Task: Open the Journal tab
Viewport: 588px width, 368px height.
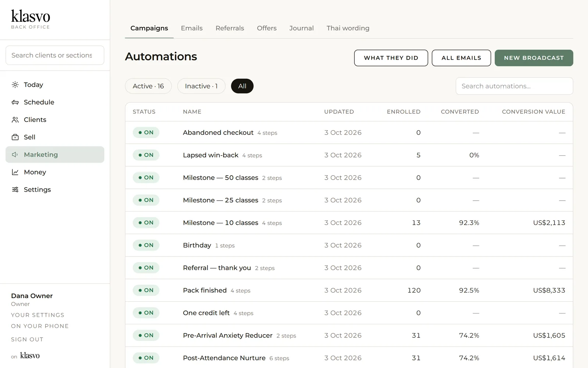Action: [301, 28]
